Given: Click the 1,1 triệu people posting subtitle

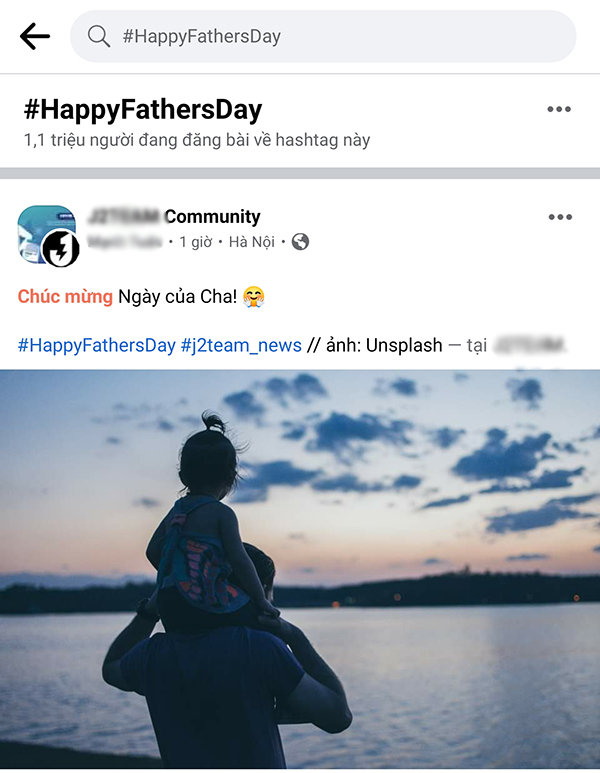Looking at the screenshot, I should 197,140.
